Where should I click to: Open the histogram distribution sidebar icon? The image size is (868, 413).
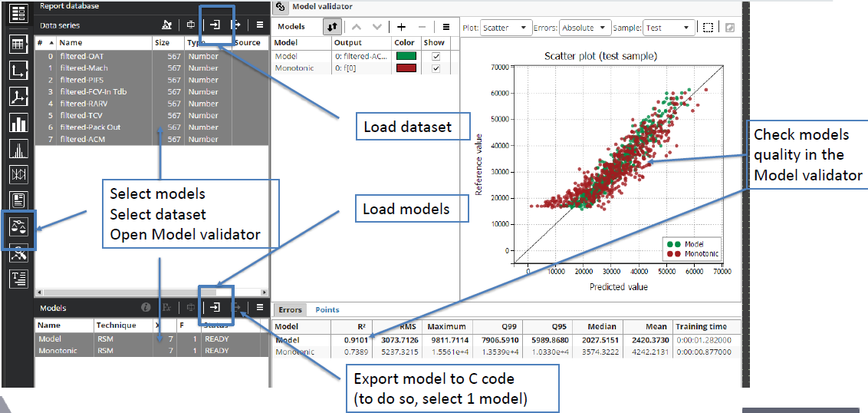(19, 149)
